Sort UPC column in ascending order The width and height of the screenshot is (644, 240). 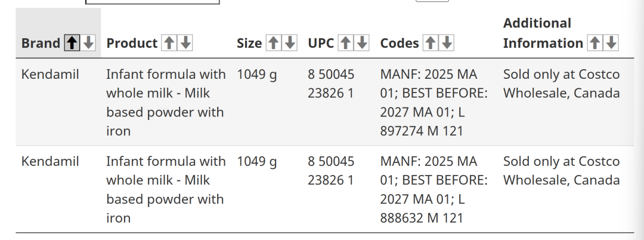point(345,43)
